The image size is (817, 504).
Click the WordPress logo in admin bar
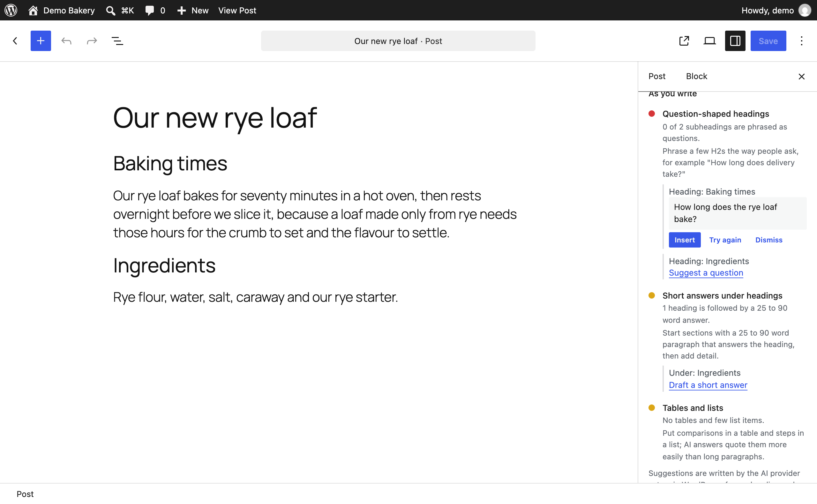11,10
